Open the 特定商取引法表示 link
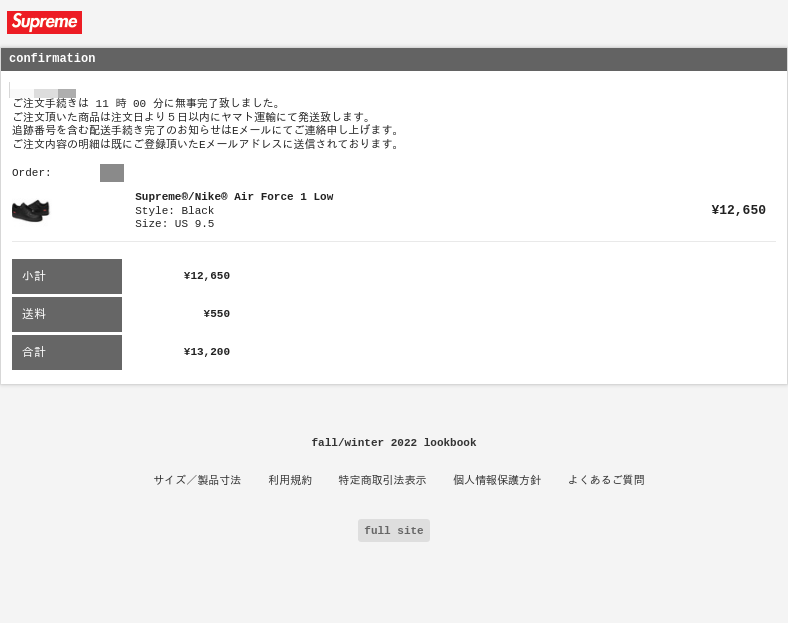Screen dimensions: 788x623 point(382,480)
